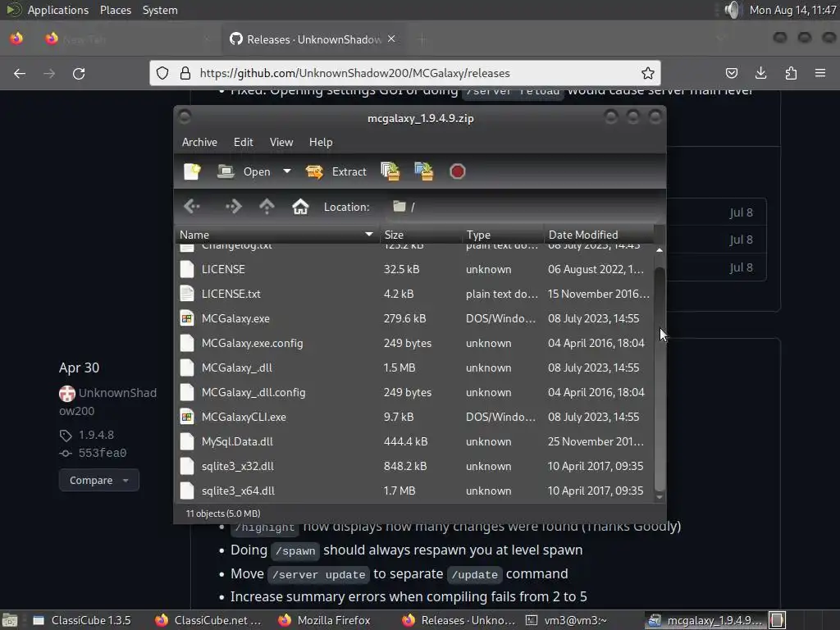Click the new archive icon in toolbar
Viewport: 840px width, 630px height.
pyautogui.click(x=192, y=171)
